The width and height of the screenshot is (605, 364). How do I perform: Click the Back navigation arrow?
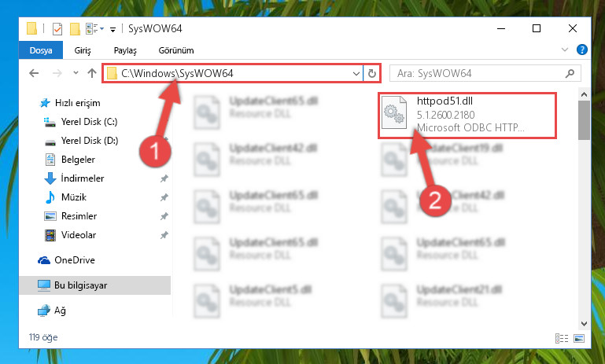pyautogui.click(x=34, y=73)
